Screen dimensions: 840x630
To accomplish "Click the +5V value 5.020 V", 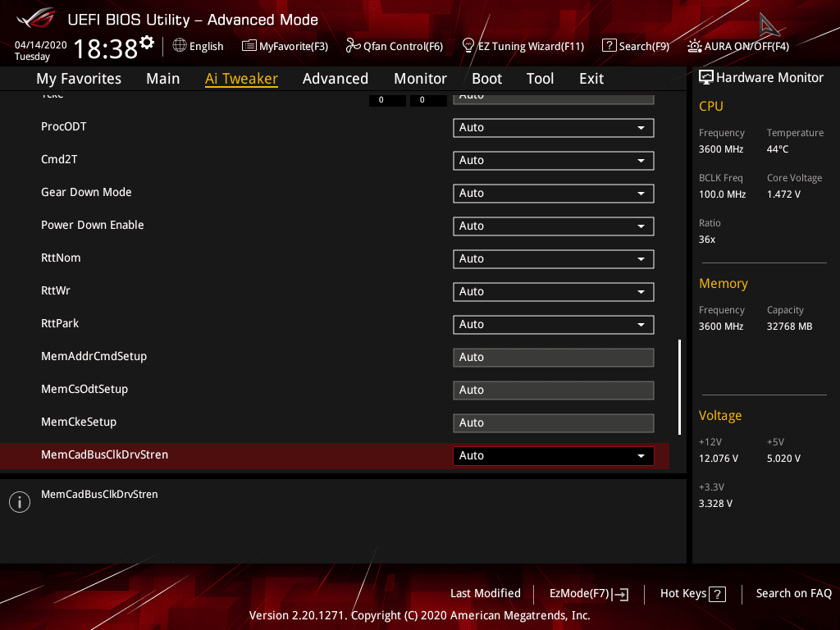I will point(783,458).
